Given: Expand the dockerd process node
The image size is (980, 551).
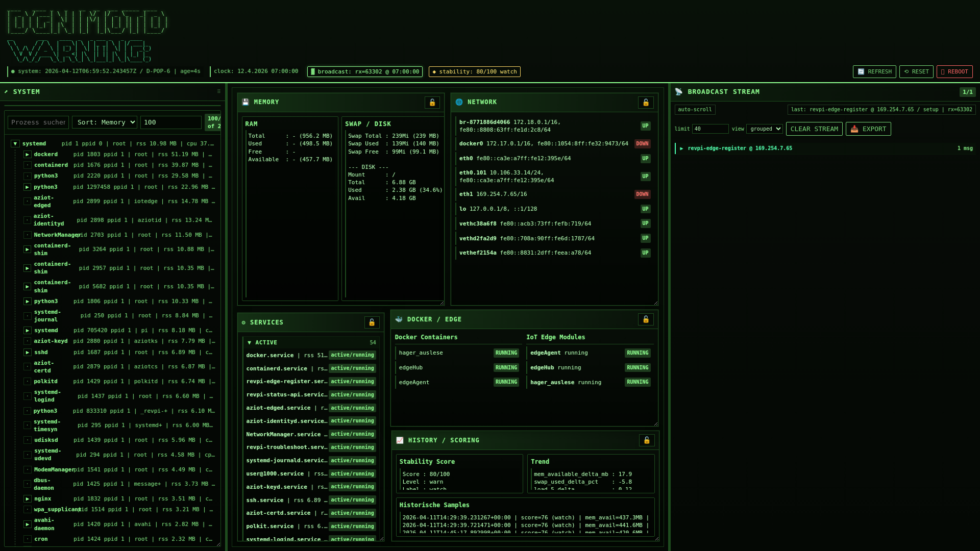Looking at the screenshot, I should 28,155.
